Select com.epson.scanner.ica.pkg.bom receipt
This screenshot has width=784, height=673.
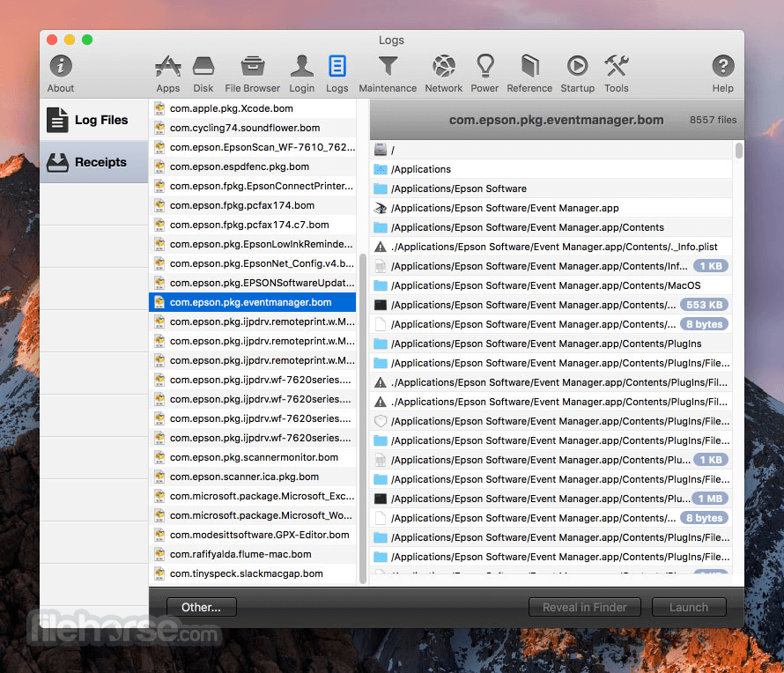tap(253, 477)
